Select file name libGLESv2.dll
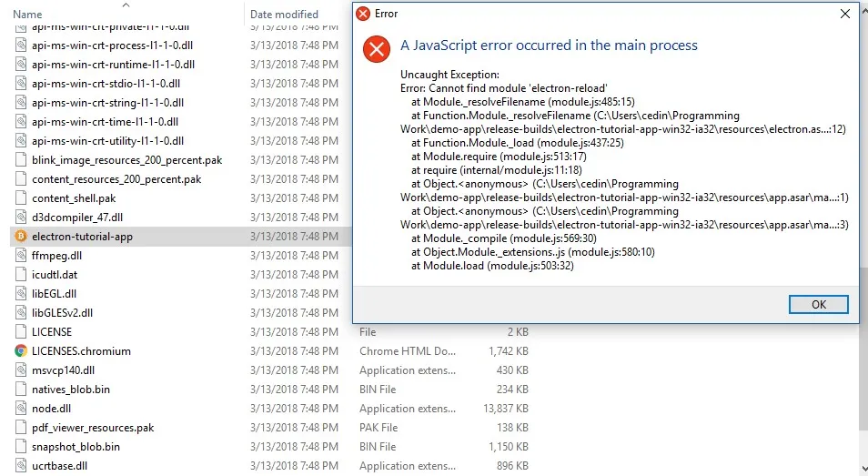 tap(62, 313)
